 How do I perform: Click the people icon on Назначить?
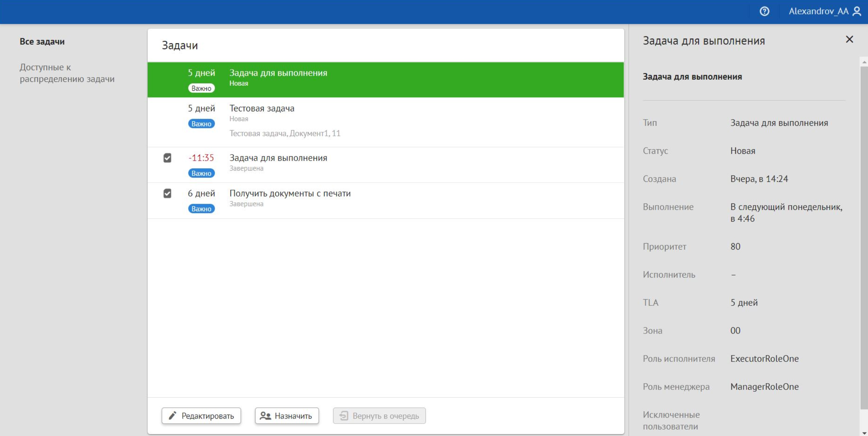pyautogui.click(x=265, y=415)
